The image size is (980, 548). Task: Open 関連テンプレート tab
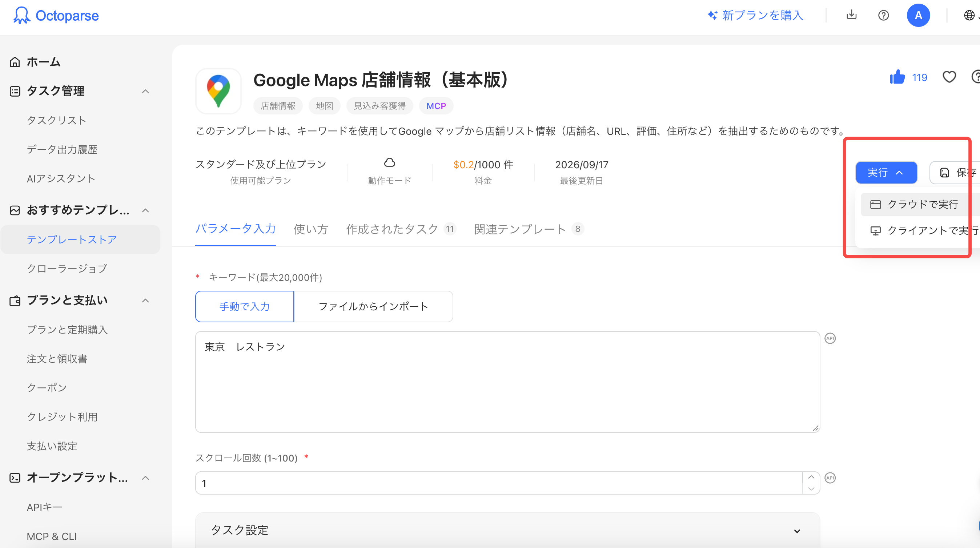[529, 229]
